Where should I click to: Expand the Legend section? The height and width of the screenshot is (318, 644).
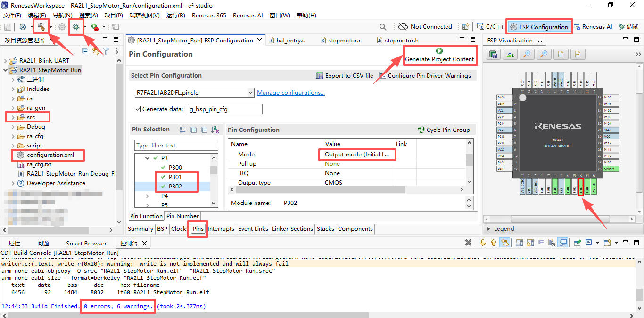tap(489, 229)
